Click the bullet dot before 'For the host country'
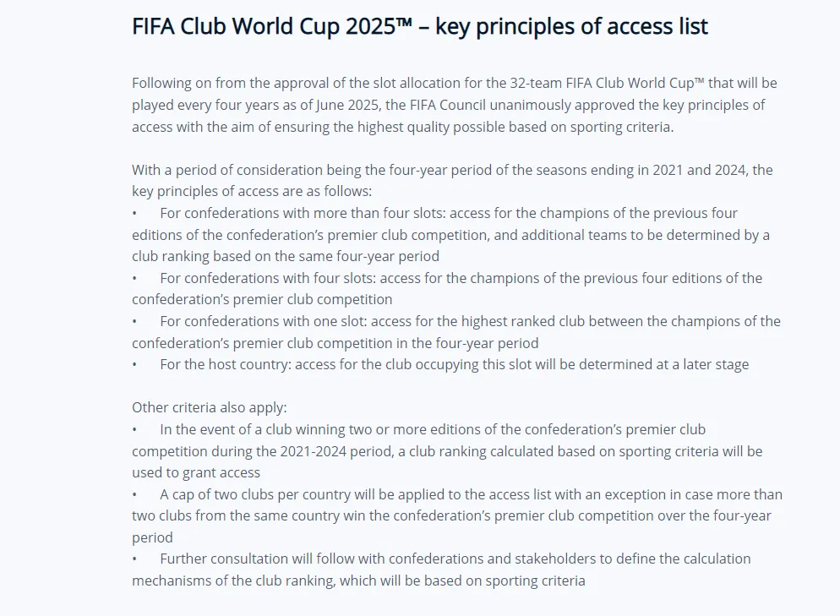Viewport: 840px width, 616px height. pyautogui.click(x=134, y=365)
